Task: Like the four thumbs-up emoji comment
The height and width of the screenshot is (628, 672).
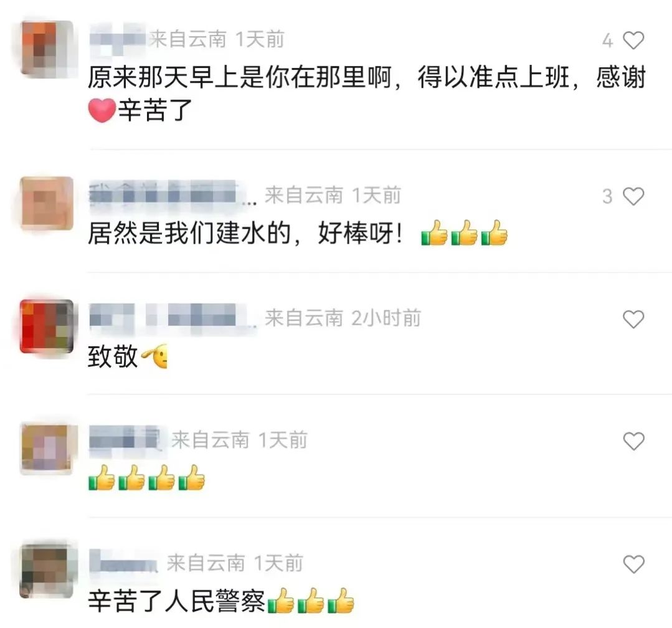Action: (633, 441)
